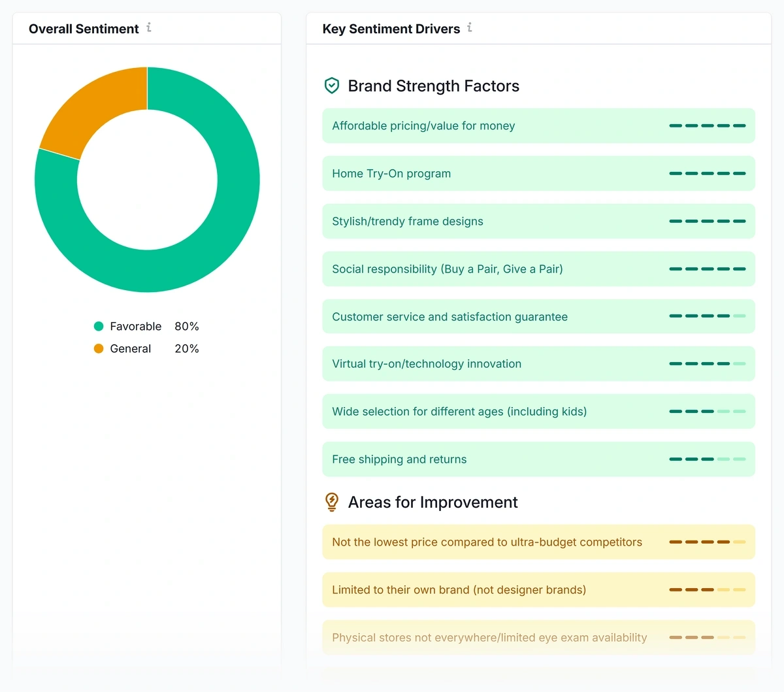Select the green Favorable legend dot
Image resolution: width=784 pixels, height=692 pixels.
98,326
